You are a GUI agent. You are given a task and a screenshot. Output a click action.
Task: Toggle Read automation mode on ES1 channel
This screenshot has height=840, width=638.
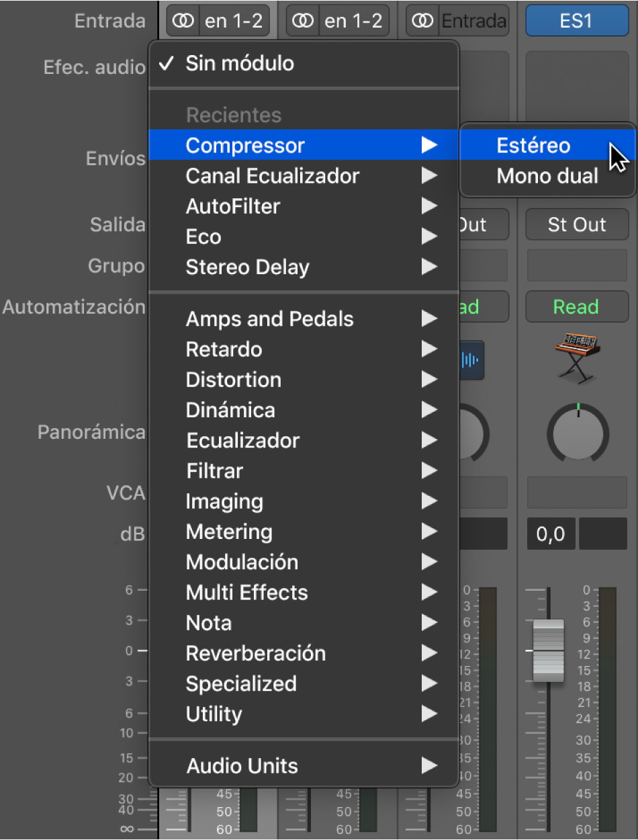(x=577, y=307)
